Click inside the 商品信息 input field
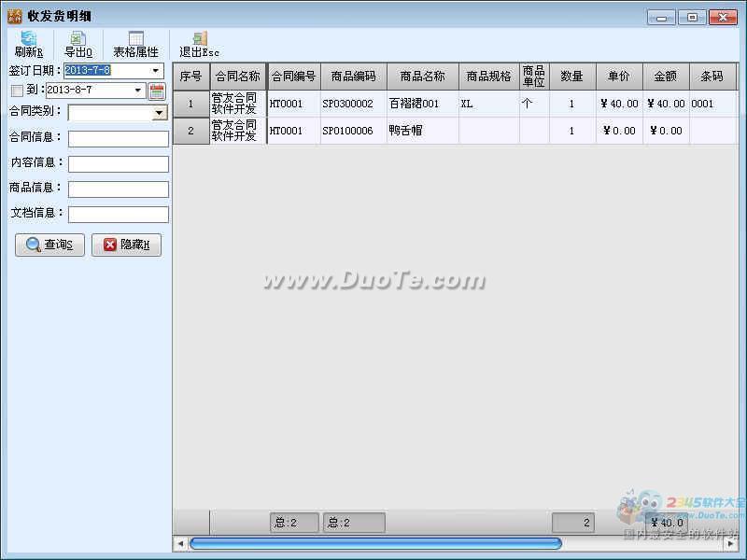 (x=119, y=189)
